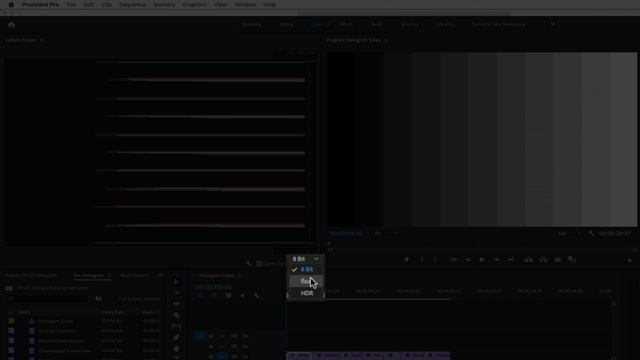Screen dimensions: 640x360
Task: Open the playback resolution Full dropdown
Action: [x=570, y=233]
